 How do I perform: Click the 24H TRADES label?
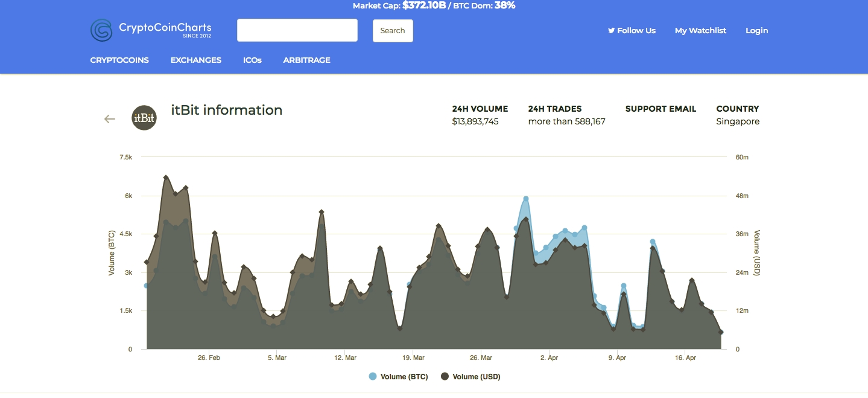pyautogui.click(x=555, y=109)
